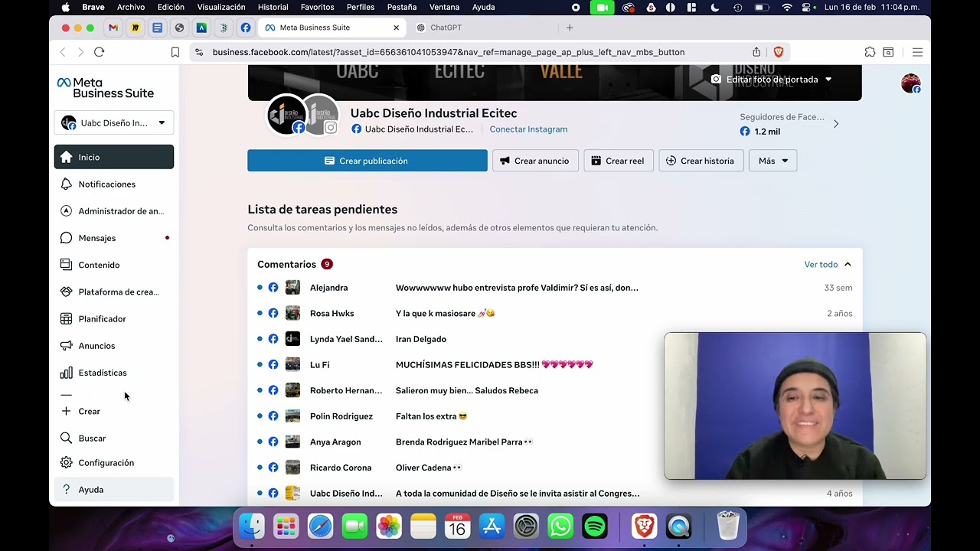Screen dimensions: 980x551
Task: Open the pinned blue document tab
Action: pos(157,28)
